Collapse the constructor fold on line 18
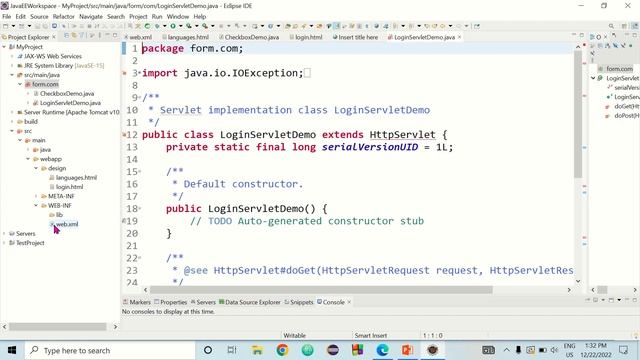This screenshot has height=360, width=640. pyautogui.click(x=140, y=209)
